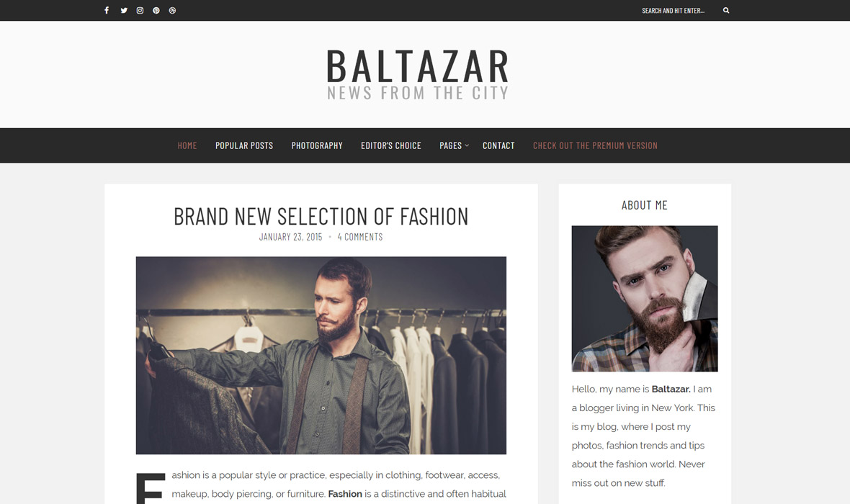Viewport: 850px width, 504px height.
Task: Open the Contact page link
Action: [498, 145]
